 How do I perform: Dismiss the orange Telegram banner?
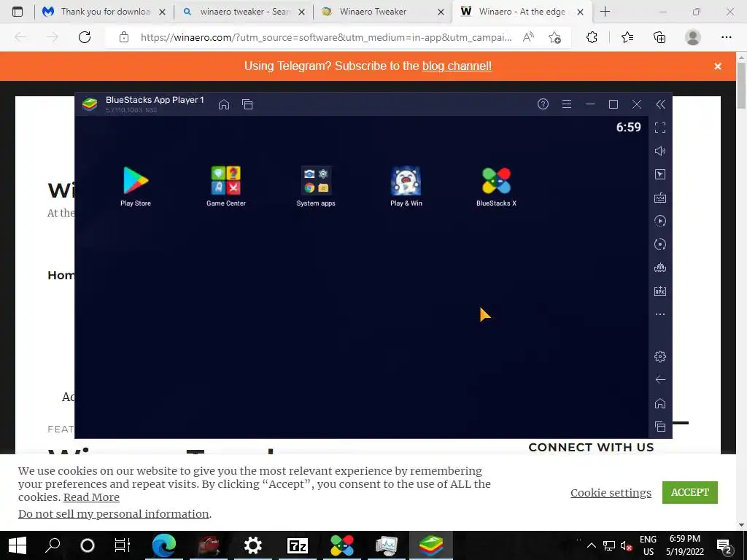pyautogui.click(x=718, y=66)
